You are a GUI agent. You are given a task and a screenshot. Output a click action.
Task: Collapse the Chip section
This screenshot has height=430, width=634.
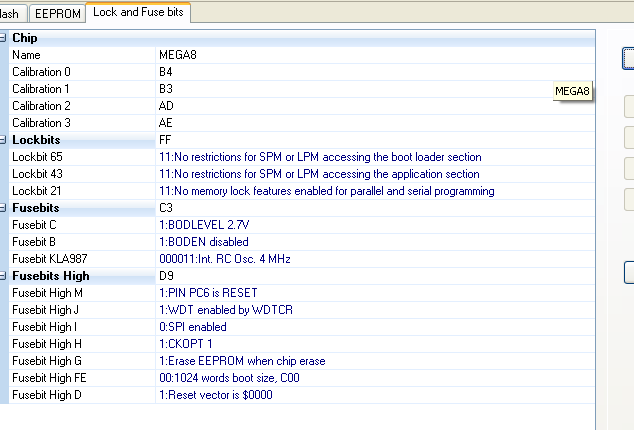point(3,38)
